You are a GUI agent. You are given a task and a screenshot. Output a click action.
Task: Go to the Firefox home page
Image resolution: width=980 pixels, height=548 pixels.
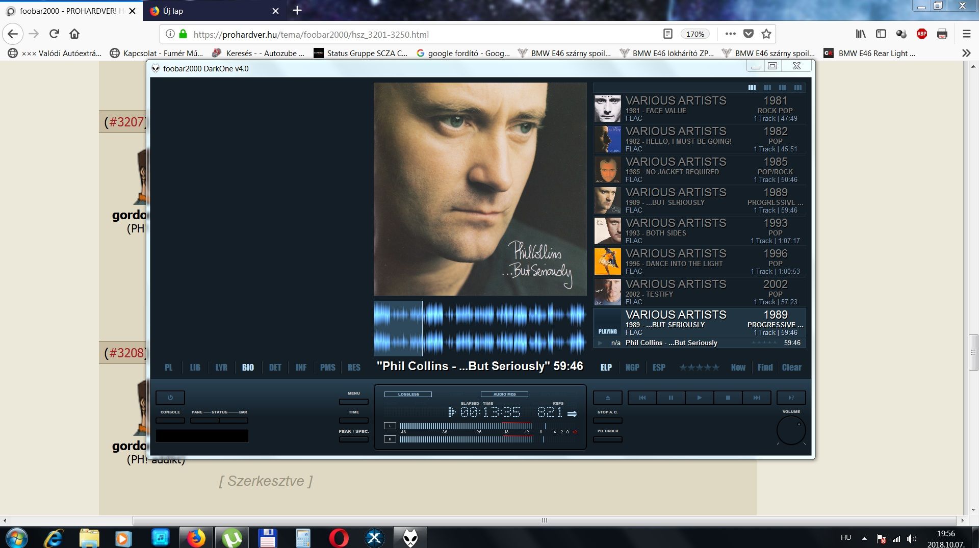(x=74, y=34)
